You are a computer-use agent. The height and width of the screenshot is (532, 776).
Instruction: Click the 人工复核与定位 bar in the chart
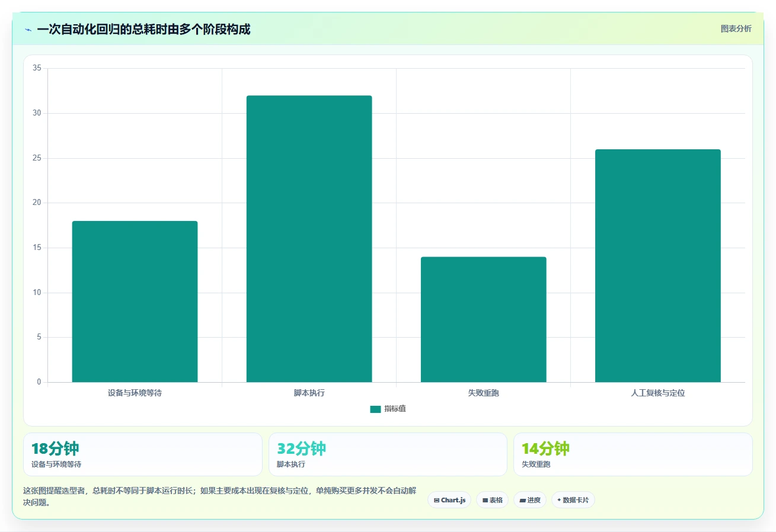click(x=657, y=265)
